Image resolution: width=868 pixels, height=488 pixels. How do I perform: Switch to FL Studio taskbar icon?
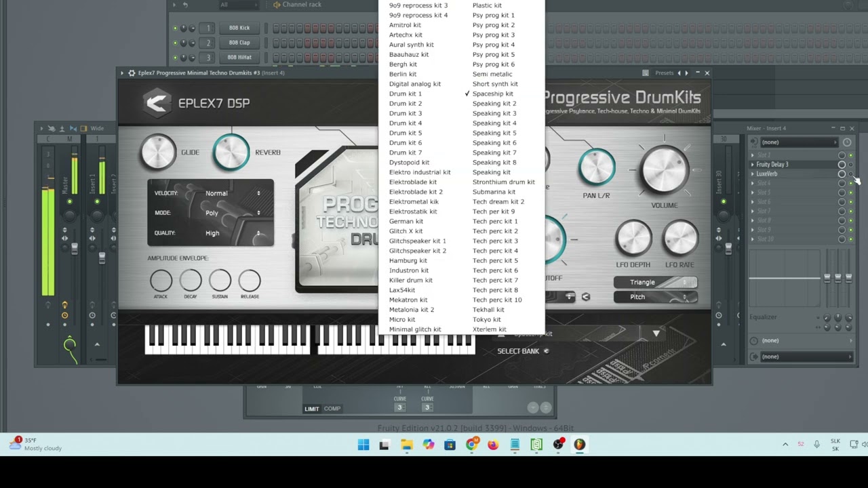(580, 445)
